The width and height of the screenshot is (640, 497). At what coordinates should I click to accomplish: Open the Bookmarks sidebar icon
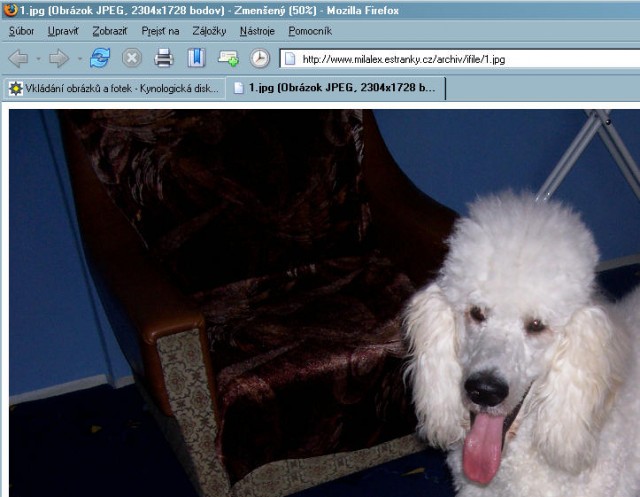[196, 58]
